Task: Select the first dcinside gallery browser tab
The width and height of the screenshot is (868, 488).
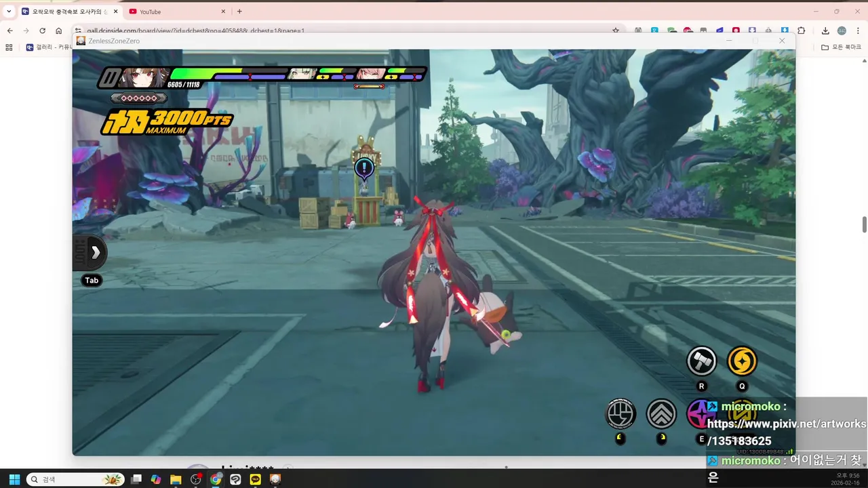Action: click(x=69, y=12)
